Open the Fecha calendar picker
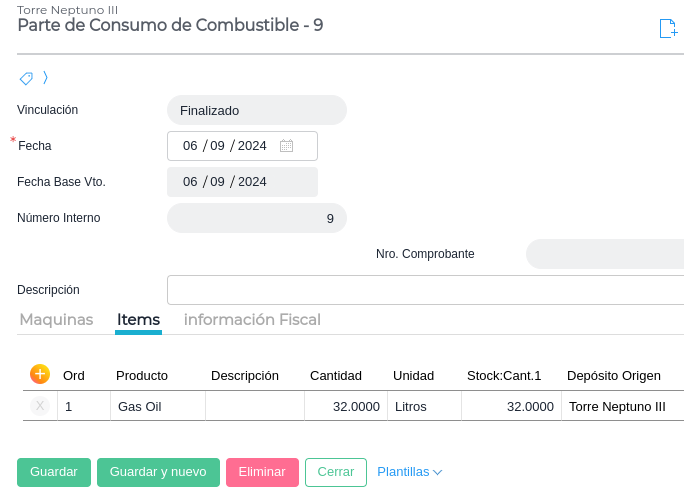 click(286, 146)
